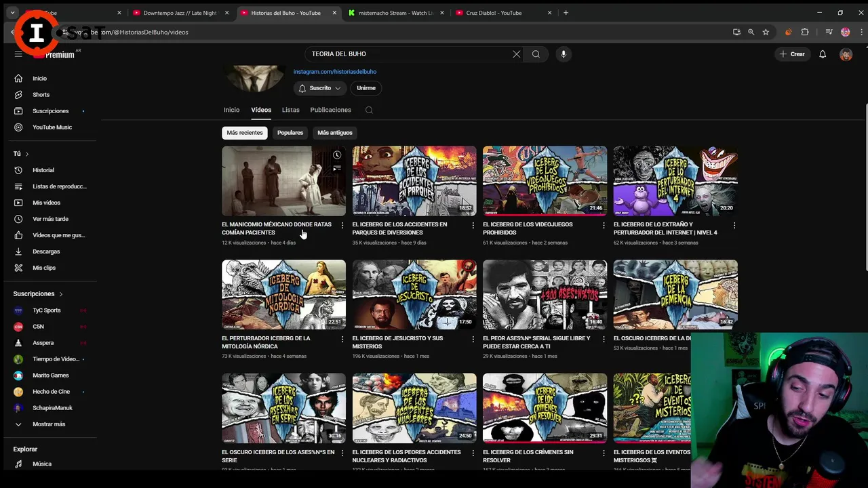This screenshot has width=868, height=488.
Task: Open the Crear button menu
Action: pos(792,54)
